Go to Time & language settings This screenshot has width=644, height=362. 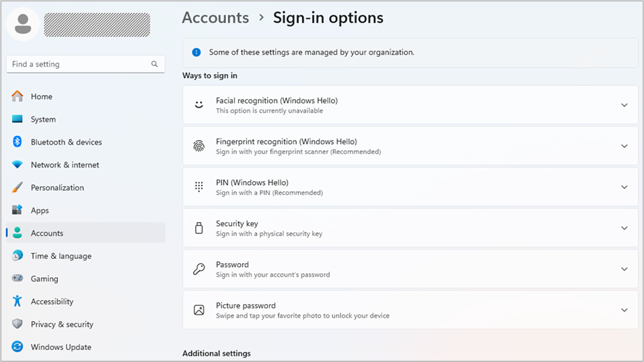pyautogui.click(x=61, y=256)
